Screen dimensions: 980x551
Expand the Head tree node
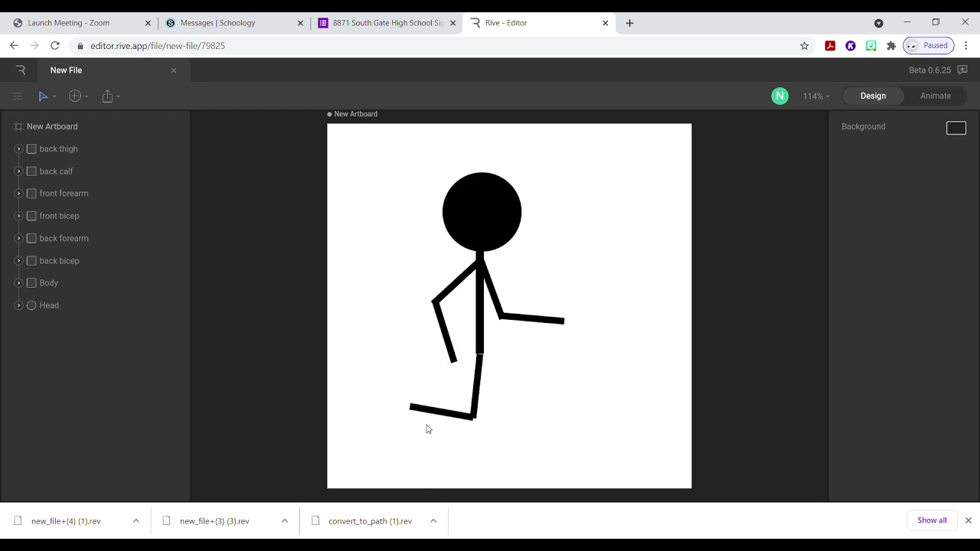(19, 305)
